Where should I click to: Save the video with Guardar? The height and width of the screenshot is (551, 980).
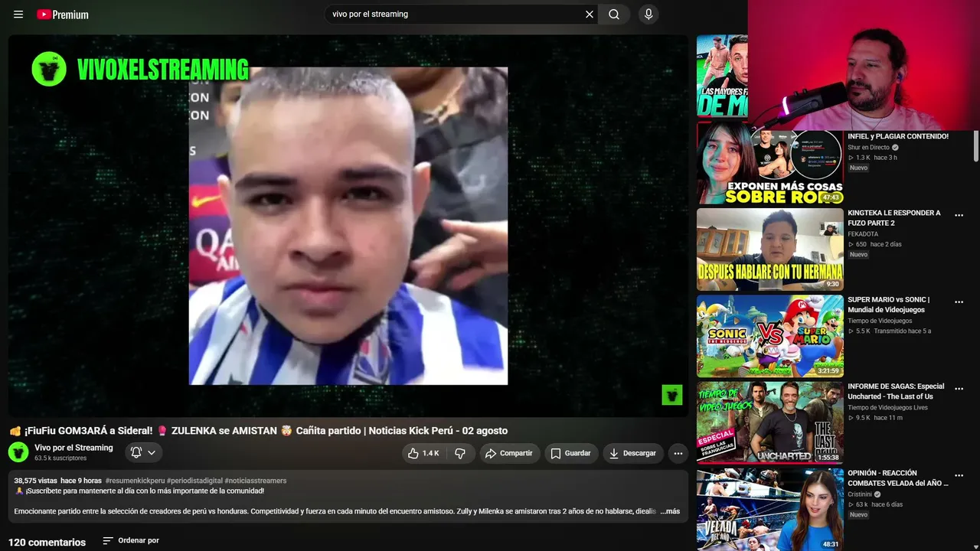click(571, 453)
